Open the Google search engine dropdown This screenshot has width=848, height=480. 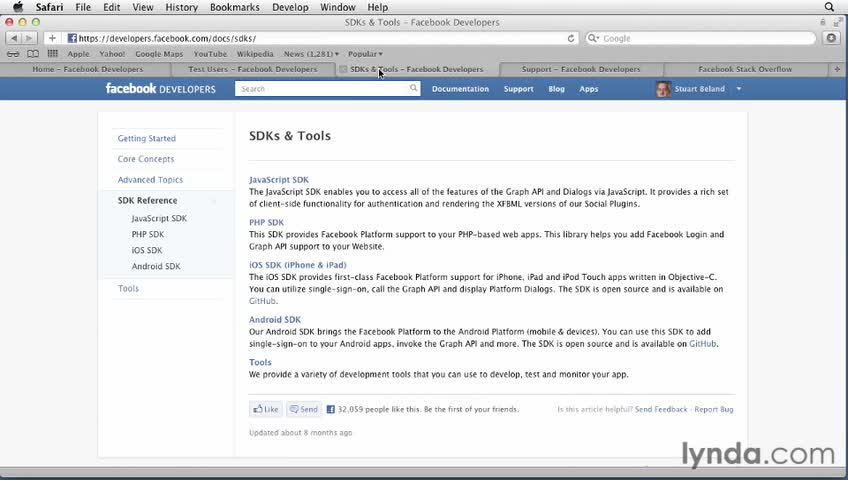pyautogui.click(x=593, y=38)
